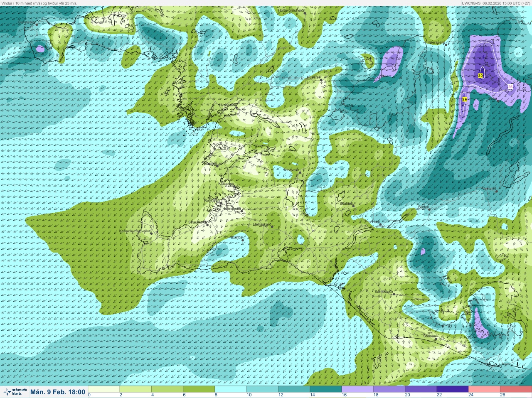The width and height of the screenshot is (532, 398).
Task: Click the Reykjavík station label
Action: pyautogui.click(x=212, y=201)
